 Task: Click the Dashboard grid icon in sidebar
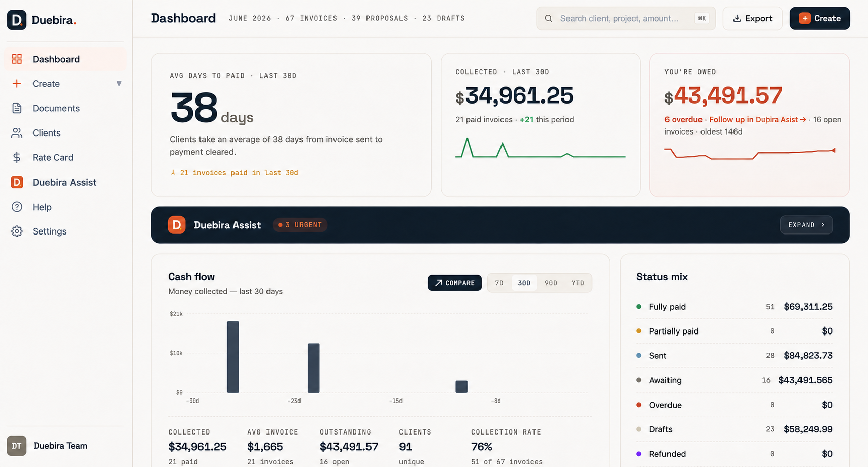(17, 59)
